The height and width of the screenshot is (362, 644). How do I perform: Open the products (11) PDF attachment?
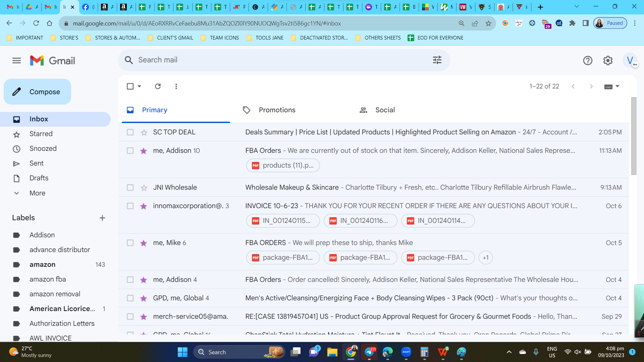tap(283, 165)
